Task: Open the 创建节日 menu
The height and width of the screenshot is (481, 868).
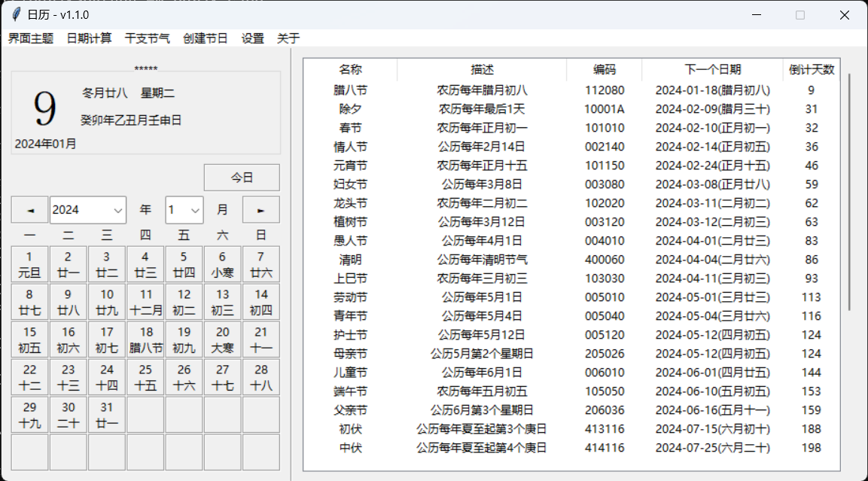Action: [x=206, y=38]
